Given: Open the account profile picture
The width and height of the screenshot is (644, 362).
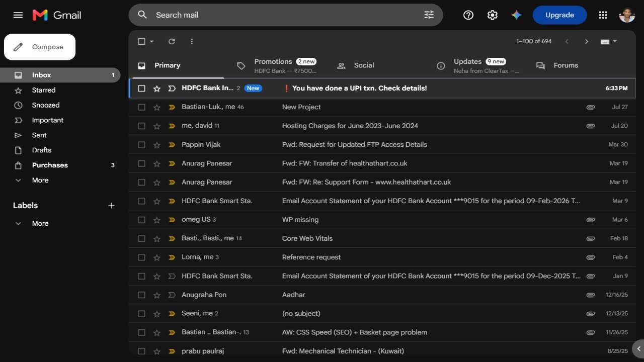Looking at the screenshot, I should [627, 15].
